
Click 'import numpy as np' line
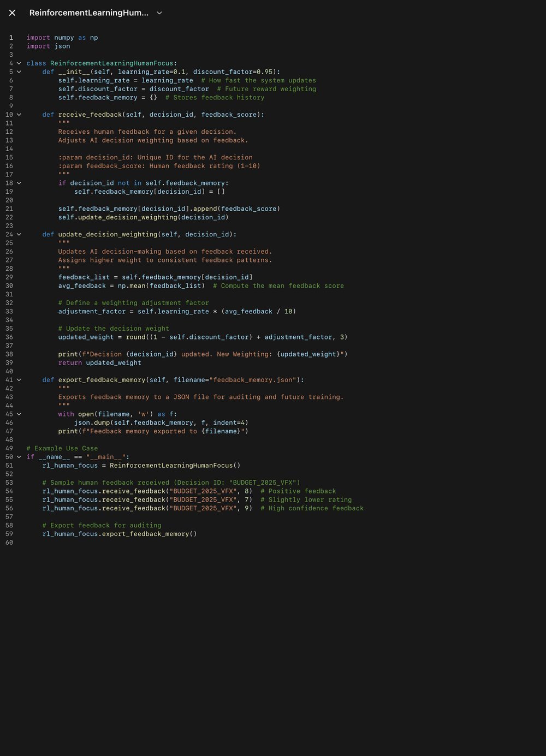tap(62, 38)
